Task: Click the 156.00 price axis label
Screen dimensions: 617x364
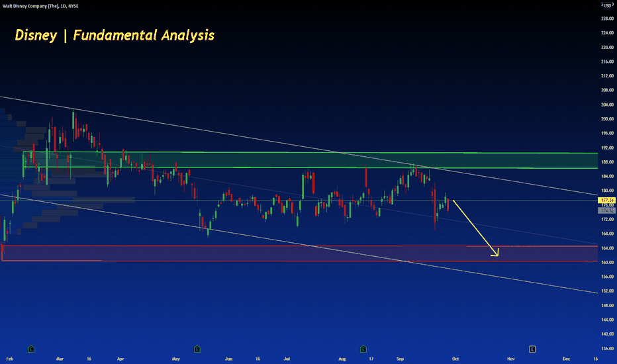Action: (607, 277)
